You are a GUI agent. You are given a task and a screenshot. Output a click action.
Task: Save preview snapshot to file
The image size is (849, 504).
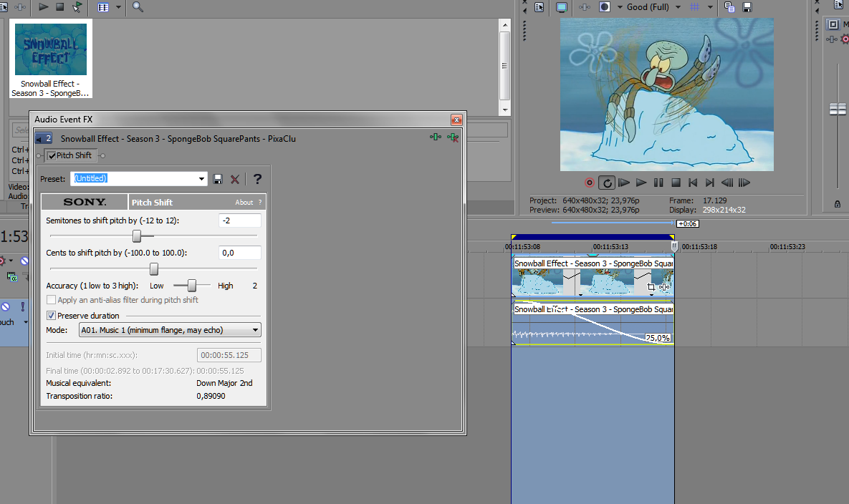pyautogui.click(x=747, y=7)
